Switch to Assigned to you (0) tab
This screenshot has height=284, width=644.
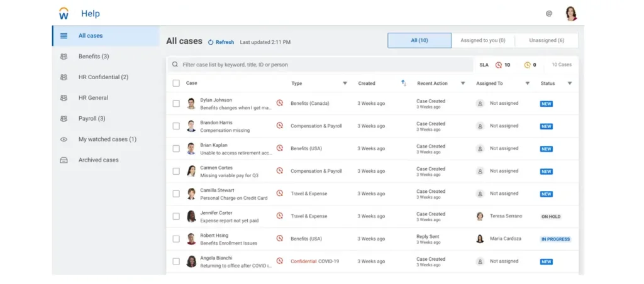pyautogui.click(x=482, y=41)
